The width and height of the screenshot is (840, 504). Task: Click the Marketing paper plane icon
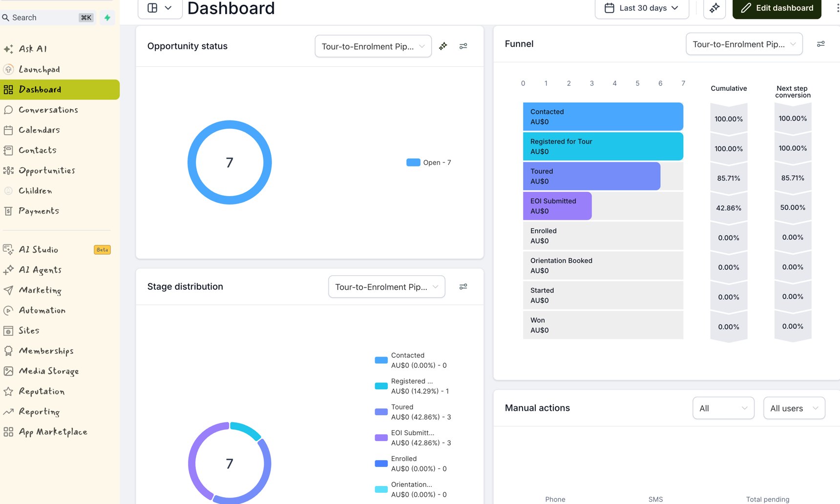8,290
